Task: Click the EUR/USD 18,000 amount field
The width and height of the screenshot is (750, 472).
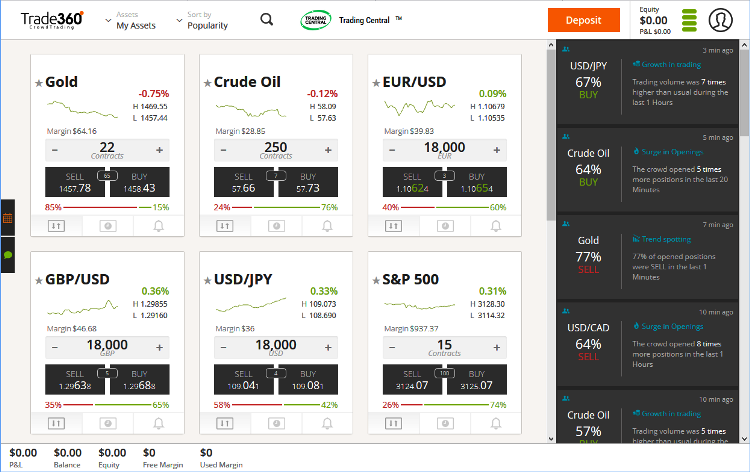Action: [x=444, y=150]
